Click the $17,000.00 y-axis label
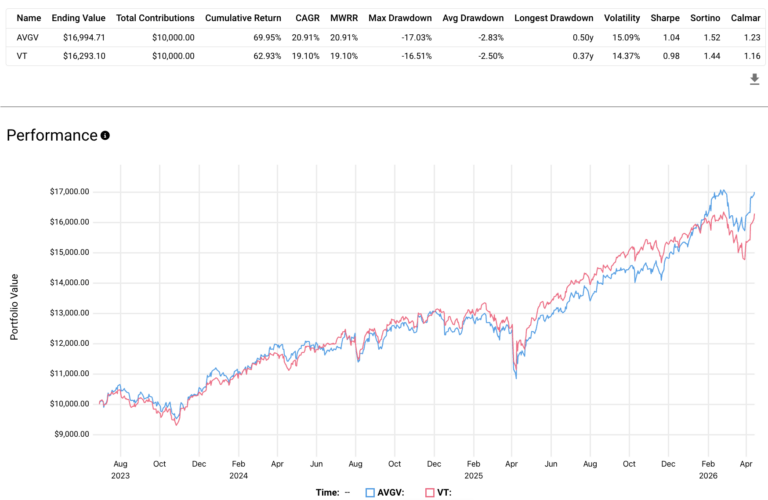 70,191
